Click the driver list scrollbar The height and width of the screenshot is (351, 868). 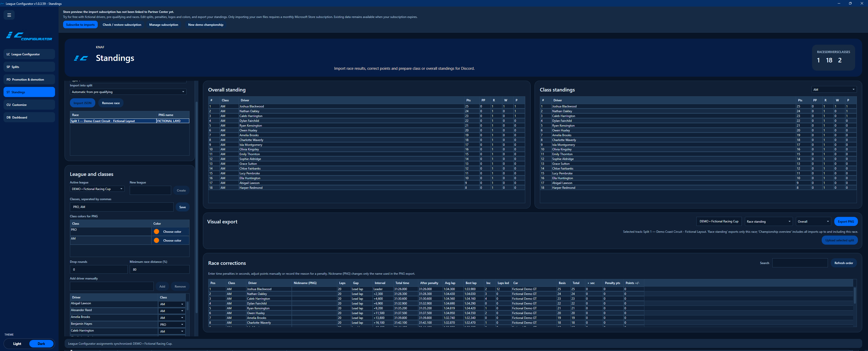click(187, 306)
